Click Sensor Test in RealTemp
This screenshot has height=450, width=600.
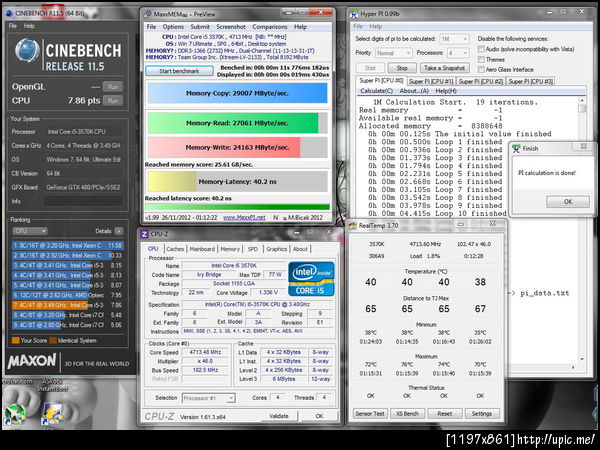(x=370, y=414)
